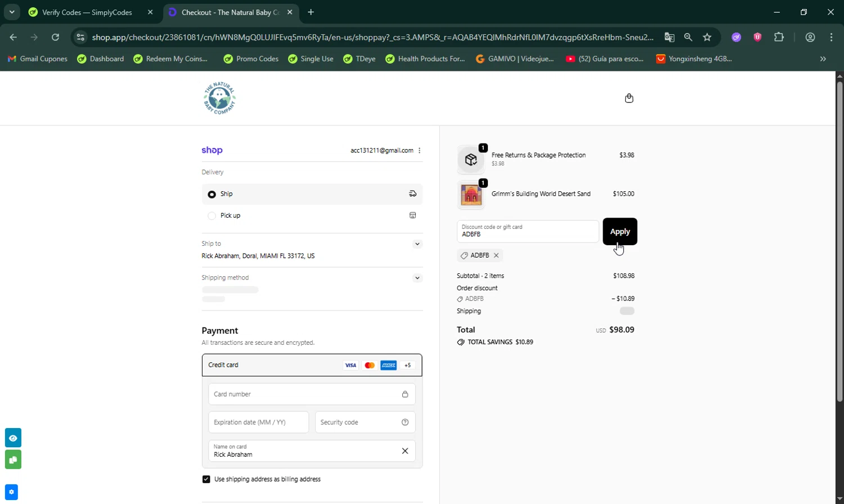Open Dashboard bookmark
Screen dimensions: 844x504
tap(101, 58)
